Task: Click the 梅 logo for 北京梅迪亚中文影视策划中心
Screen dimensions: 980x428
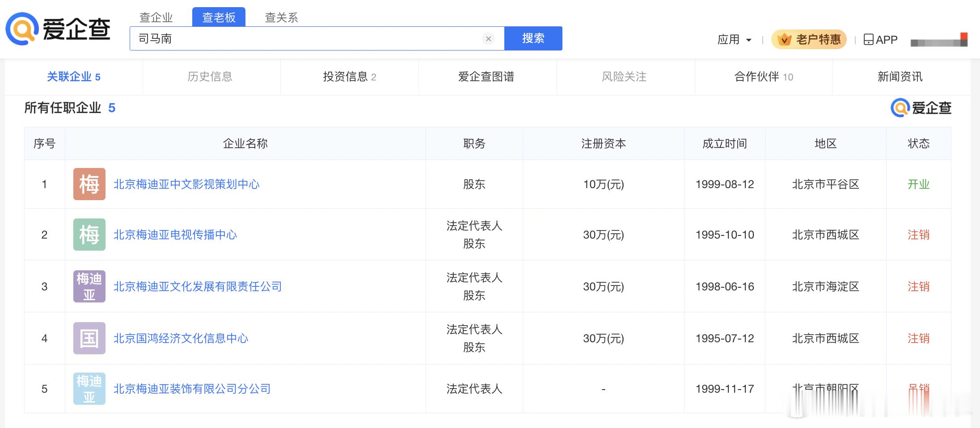Action: coord(89,184)
